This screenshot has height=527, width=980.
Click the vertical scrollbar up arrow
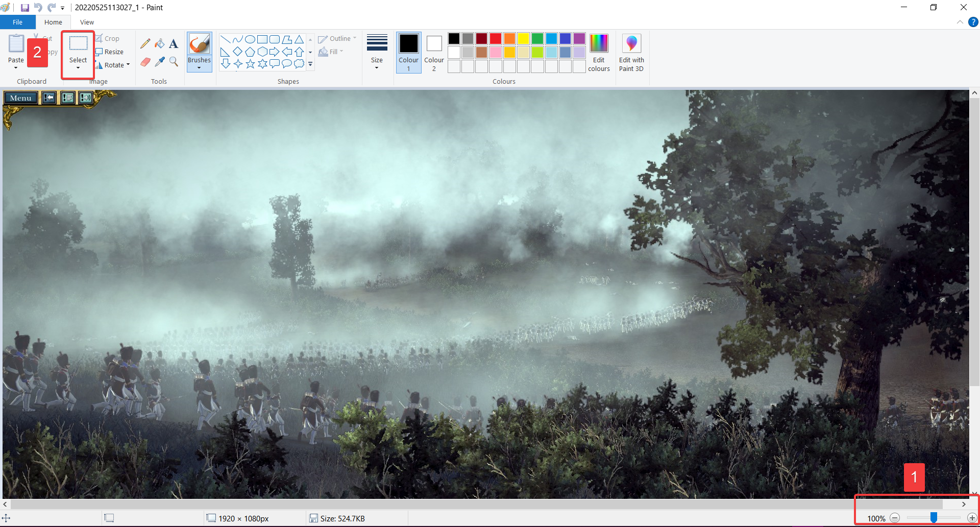pos(974,93)
